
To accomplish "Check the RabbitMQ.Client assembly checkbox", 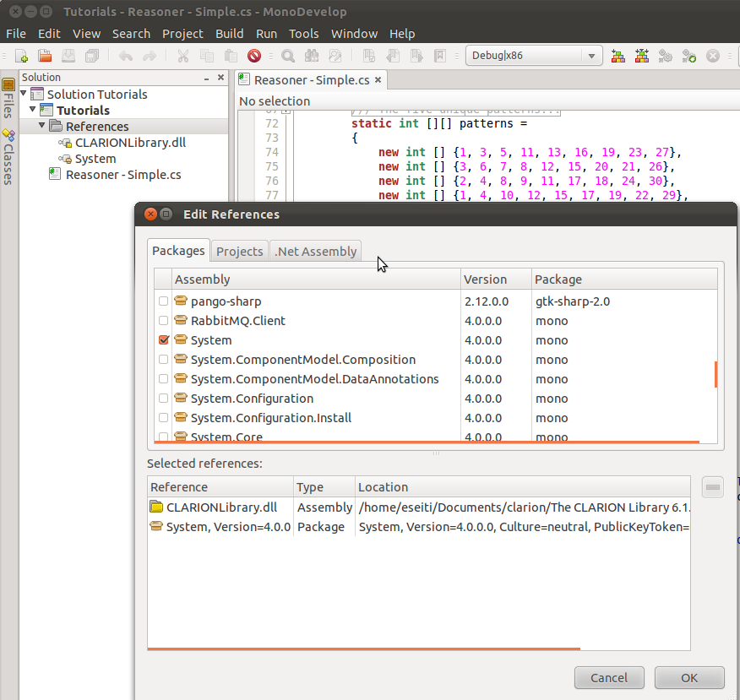I will (164, 321).
